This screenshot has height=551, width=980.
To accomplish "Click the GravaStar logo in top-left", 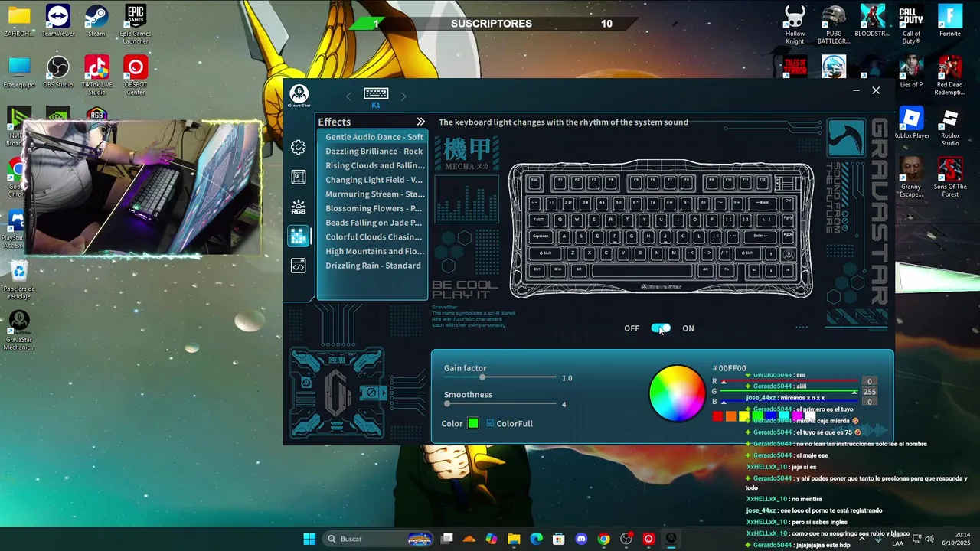I will (x=299, y=96).
